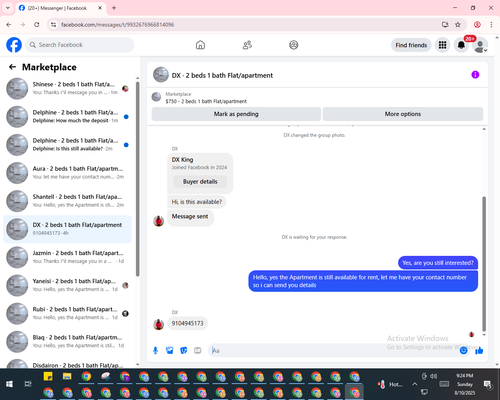Open Task View on taskbar
The height and width of the screenshot is (400, 500).
(x=28, y=384)
